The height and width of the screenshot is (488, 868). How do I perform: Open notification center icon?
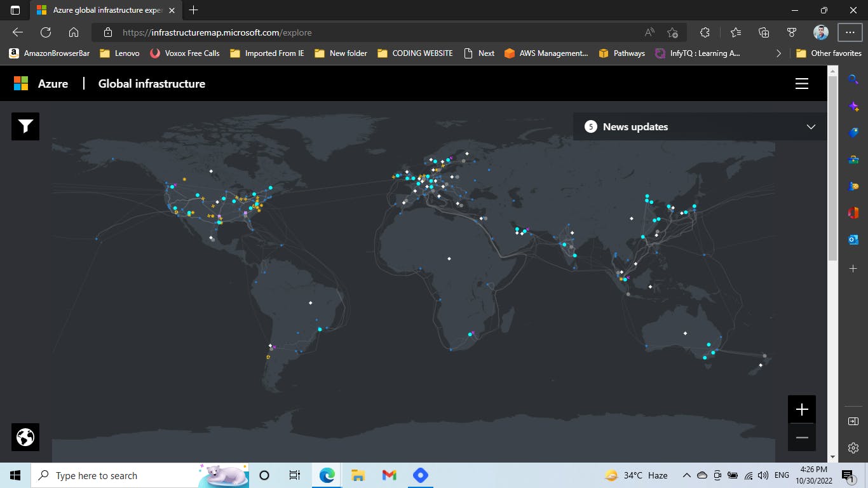tap(847, 475)
